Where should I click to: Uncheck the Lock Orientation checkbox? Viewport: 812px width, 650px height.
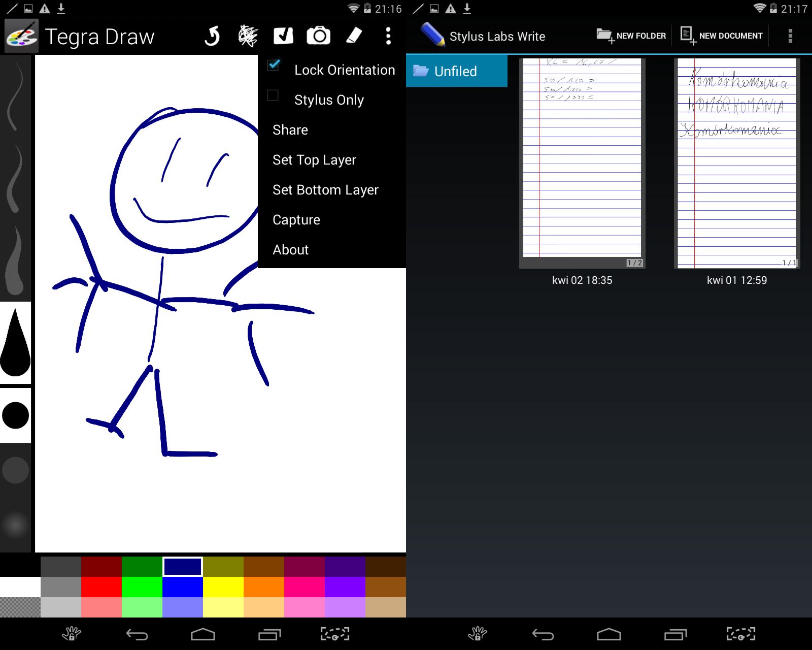[x=274, y=66]
